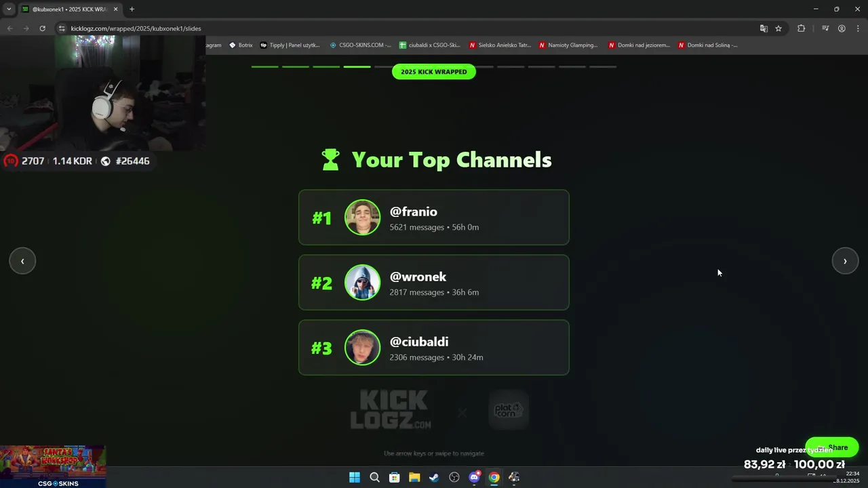Screen dimensions: 868x488
Task: Open Chrome profile avatar icon
Action: click(842, 28)
